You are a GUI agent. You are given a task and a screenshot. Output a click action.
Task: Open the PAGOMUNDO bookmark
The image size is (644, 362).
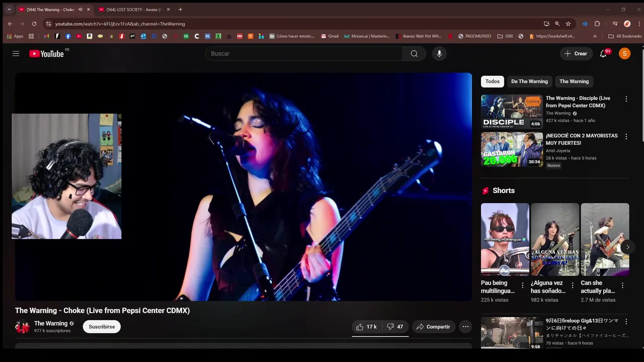coord(474,36)
